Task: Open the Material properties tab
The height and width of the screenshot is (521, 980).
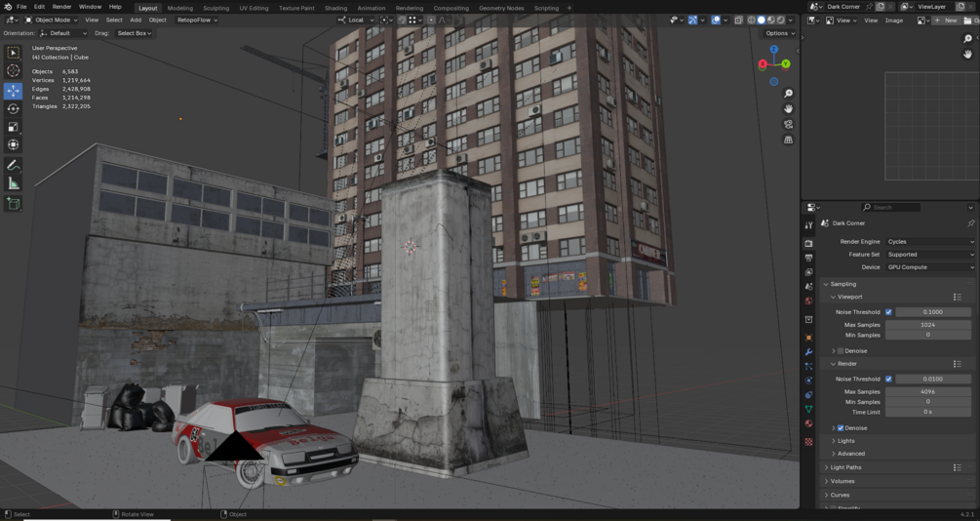Action: pyautogui.click(x=808, y=423)
